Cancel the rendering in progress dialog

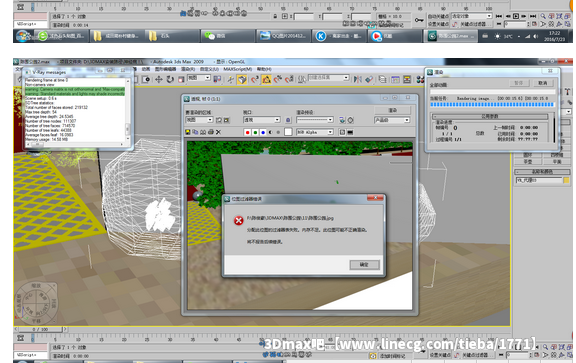[543, 83]
